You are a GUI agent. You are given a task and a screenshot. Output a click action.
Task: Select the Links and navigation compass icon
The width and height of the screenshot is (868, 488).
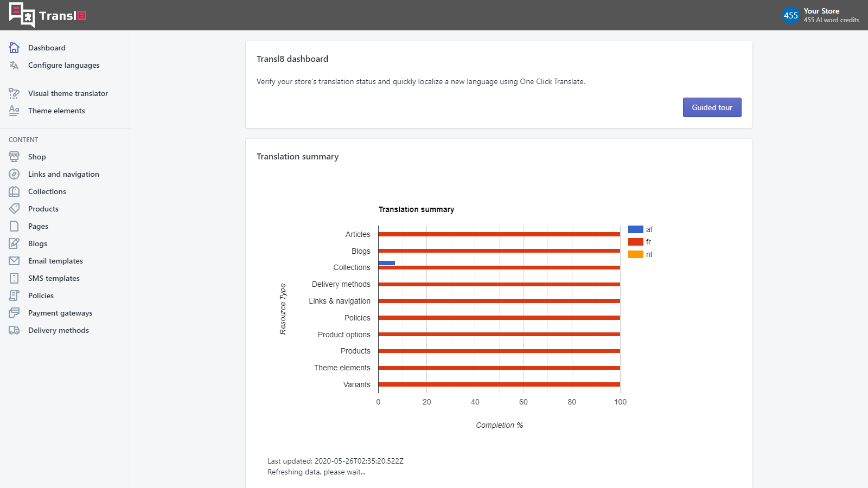14,174
